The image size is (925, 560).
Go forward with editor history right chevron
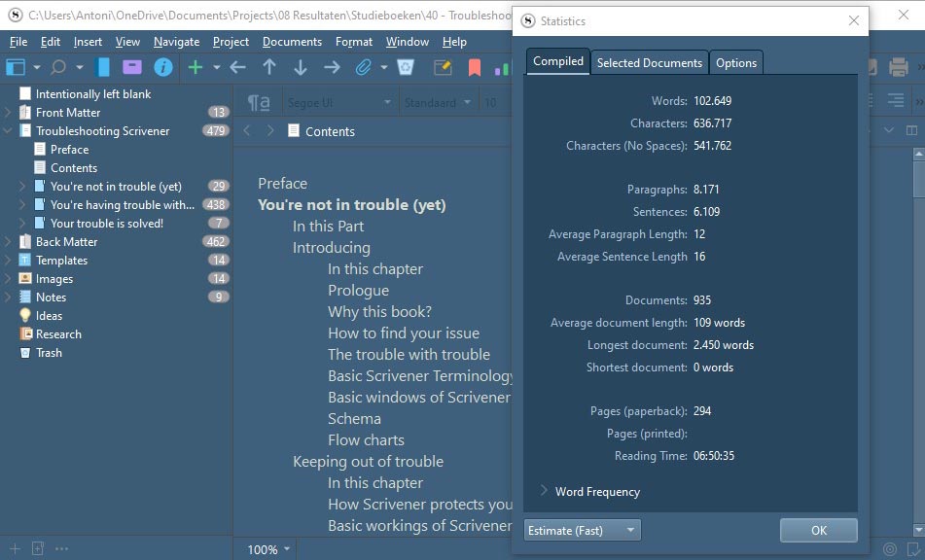point(270,131)
